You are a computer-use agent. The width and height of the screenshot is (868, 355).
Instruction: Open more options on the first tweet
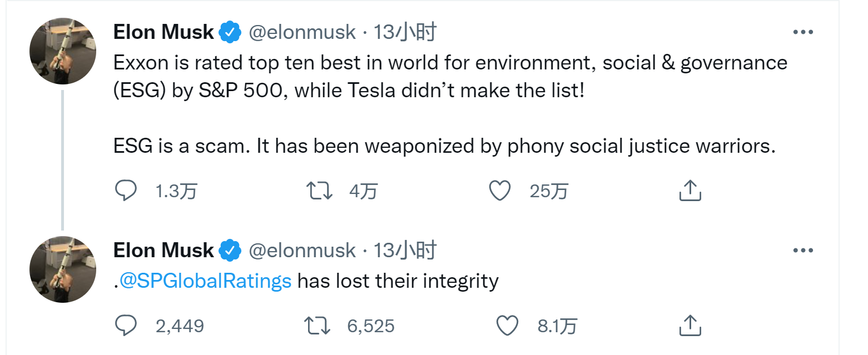(803, 32)
